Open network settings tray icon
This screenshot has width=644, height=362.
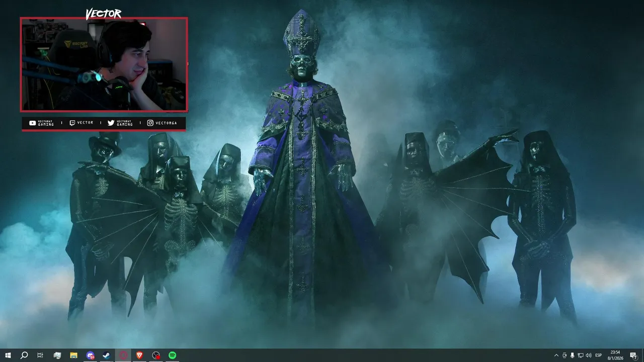pyautogui.click(x=581, y=355)
